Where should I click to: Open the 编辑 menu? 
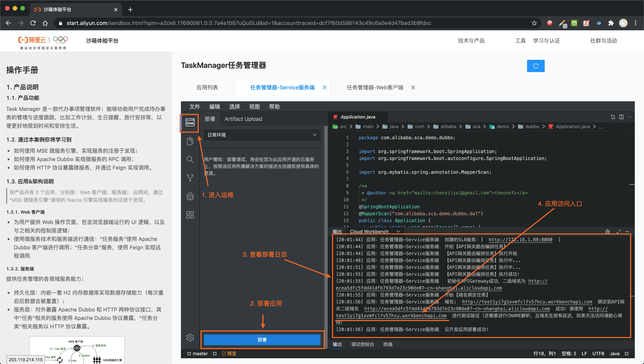coord(214,107)
